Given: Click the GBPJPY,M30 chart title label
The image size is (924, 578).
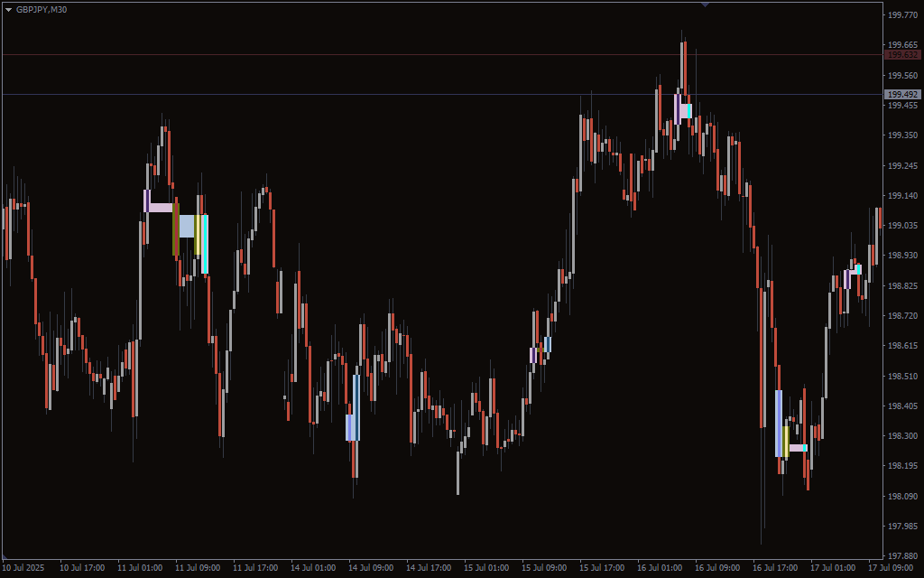Looking at the screenshot, I should click(x=42, y=9).
